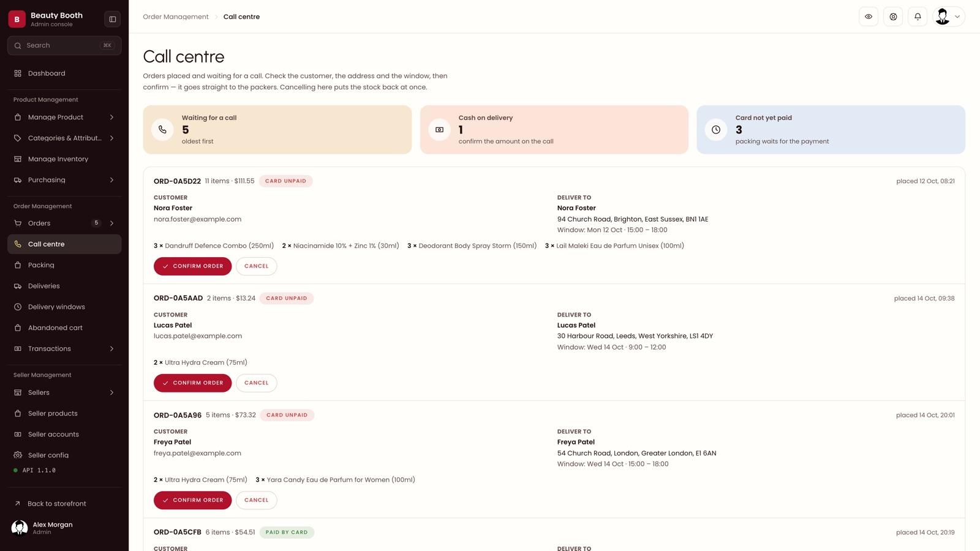Open Seller accounts icon in sidebar
Screen dimensions: 980x551
pos(18,434)
